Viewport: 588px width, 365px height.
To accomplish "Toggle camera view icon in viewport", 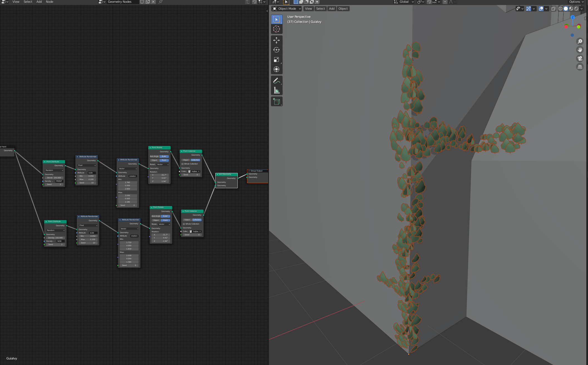I will [580, 58].
